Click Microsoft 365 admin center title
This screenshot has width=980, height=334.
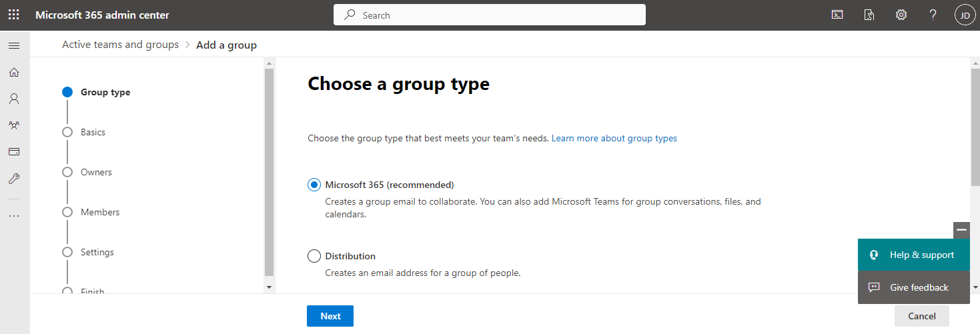pyautogui.click(x=102, y=15)
